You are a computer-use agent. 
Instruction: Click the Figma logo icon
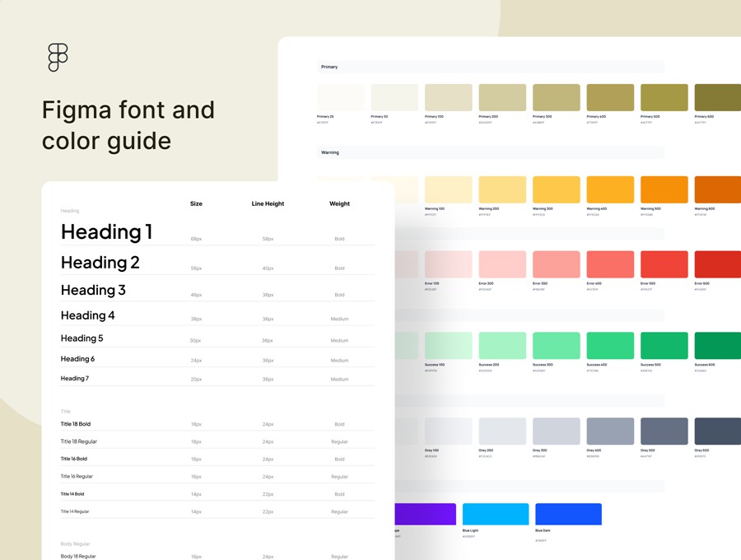pos(56,58)
